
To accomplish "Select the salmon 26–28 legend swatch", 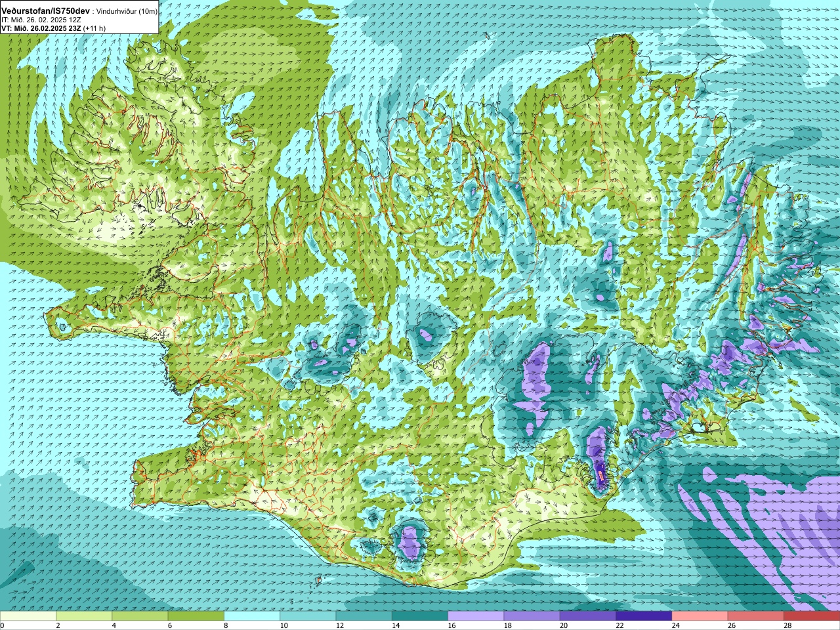I will 756,616.
